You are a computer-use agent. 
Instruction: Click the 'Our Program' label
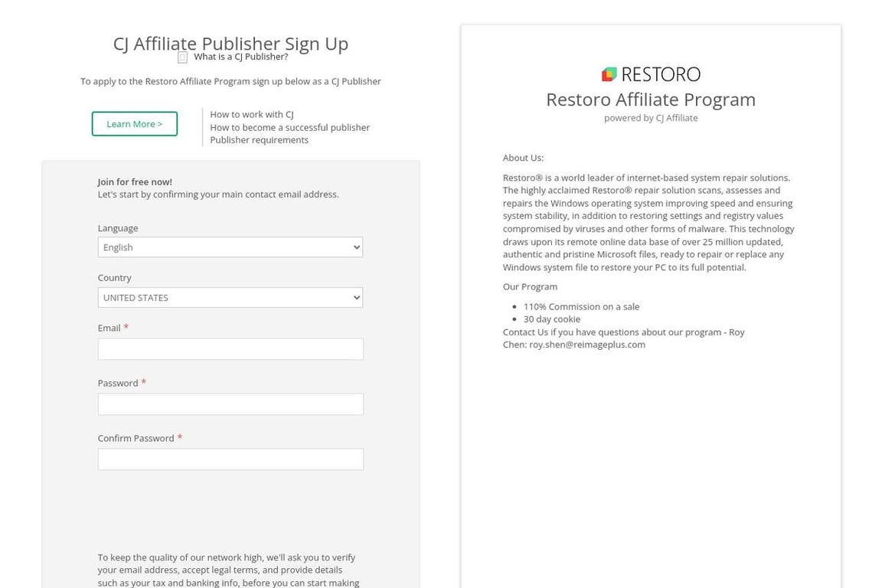coord(530,286)
